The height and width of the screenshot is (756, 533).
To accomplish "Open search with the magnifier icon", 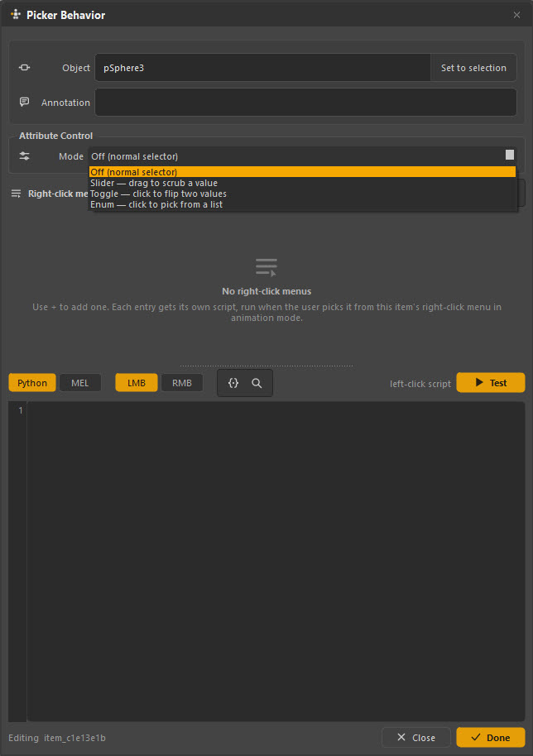I will tap(257, 383).
